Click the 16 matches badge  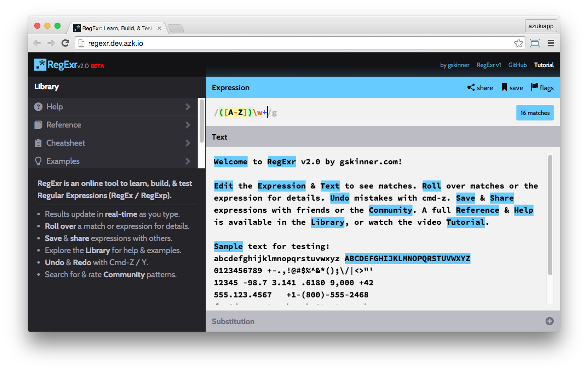coord(535,113)
